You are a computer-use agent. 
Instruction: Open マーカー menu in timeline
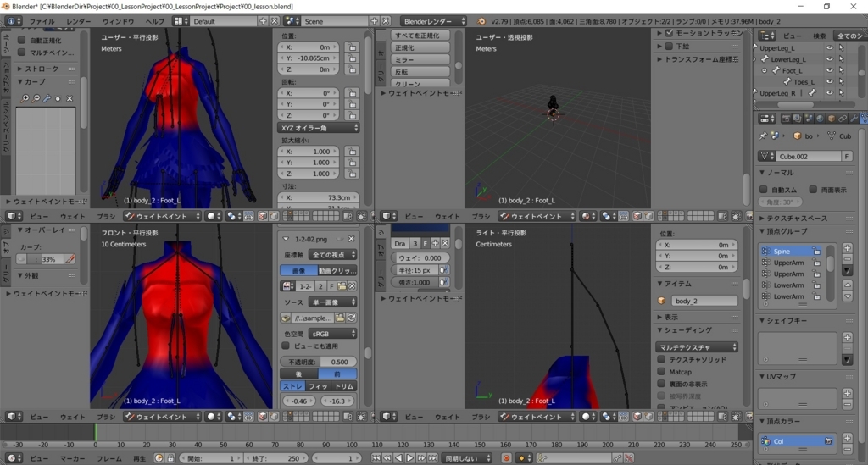pyautogui.click(x=73, y=458)
